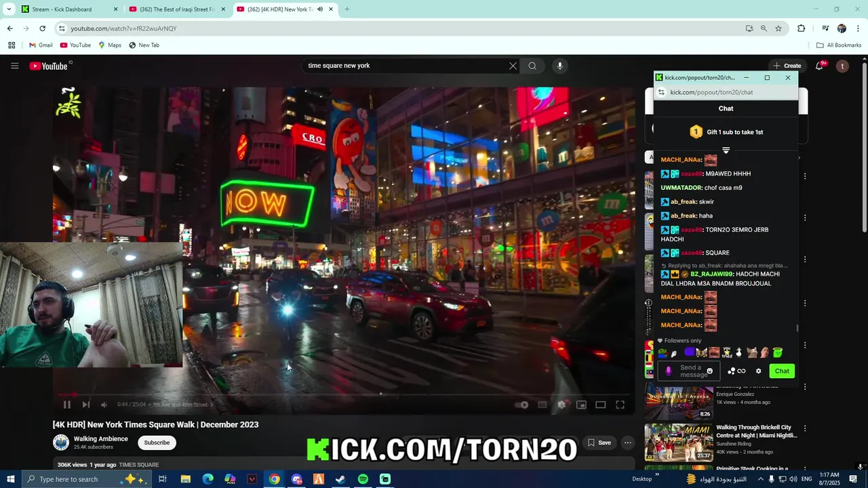
Task: Open Maps bookmark
Action: click(x=110, y=45)
